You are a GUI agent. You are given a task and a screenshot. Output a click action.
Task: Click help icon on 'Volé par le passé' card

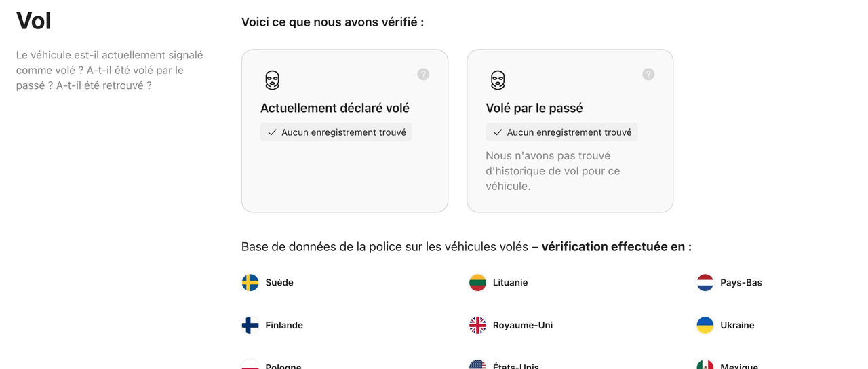tap(648, 74)
